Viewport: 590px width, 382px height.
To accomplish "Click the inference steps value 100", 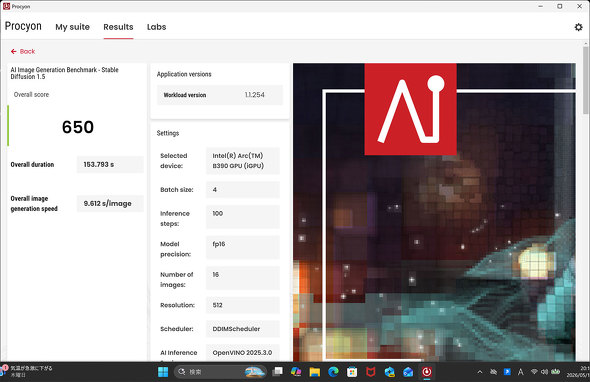I will [243, 217].
